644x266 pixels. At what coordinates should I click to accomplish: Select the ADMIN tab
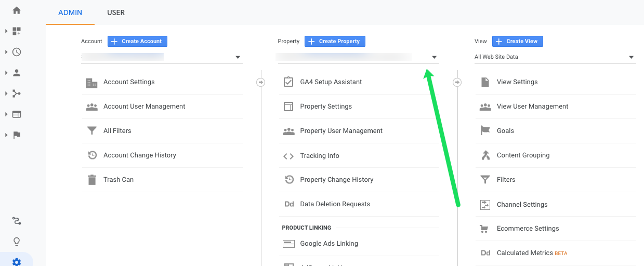70,12
